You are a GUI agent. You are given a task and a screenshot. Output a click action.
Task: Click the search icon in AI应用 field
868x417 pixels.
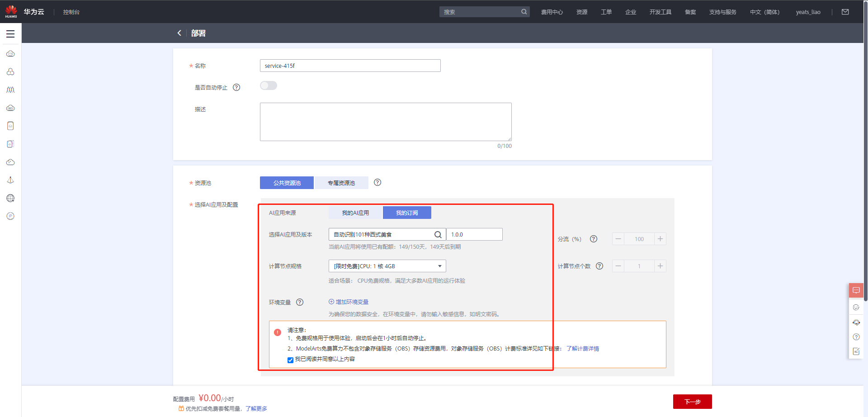438,234
